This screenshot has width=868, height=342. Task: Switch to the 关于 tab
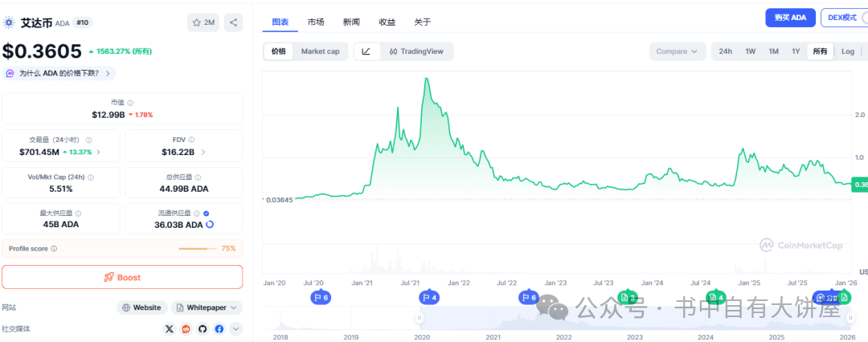coord(423,22)
